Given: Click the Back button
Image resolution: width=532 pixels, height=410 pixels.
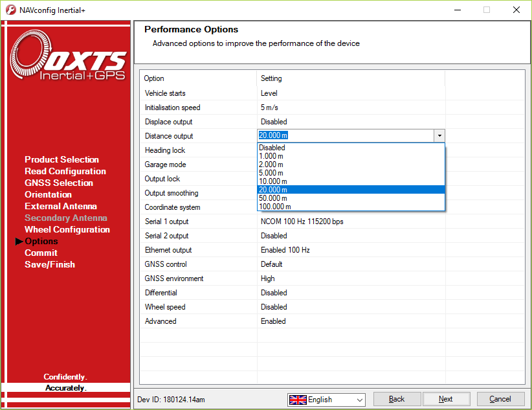Looking at the screenshot, I should 397,398.
